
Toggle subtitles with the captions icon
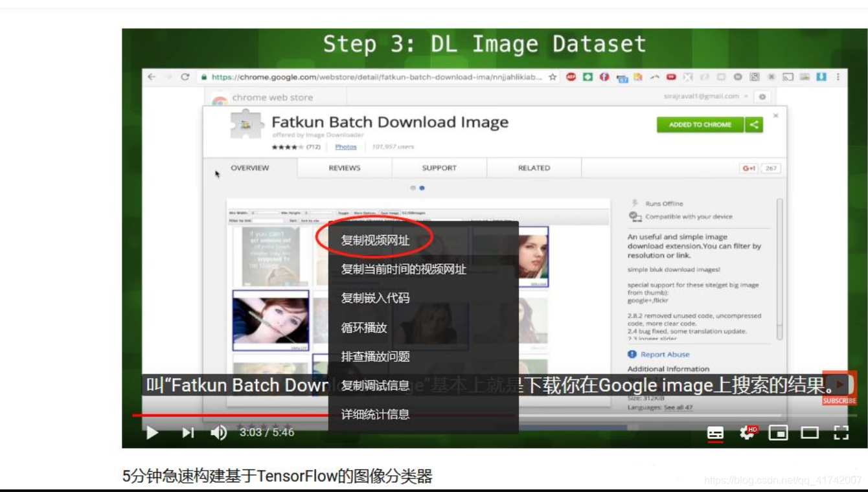click(715, 432)
